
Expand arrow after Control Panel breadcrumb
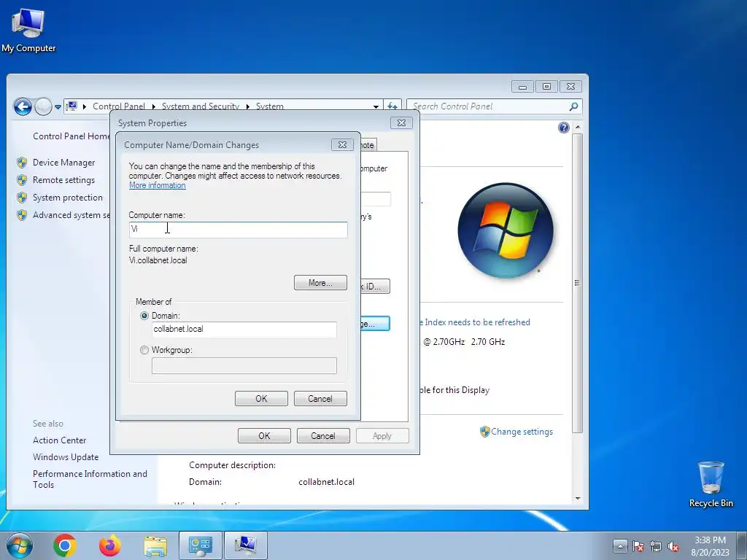154,106
